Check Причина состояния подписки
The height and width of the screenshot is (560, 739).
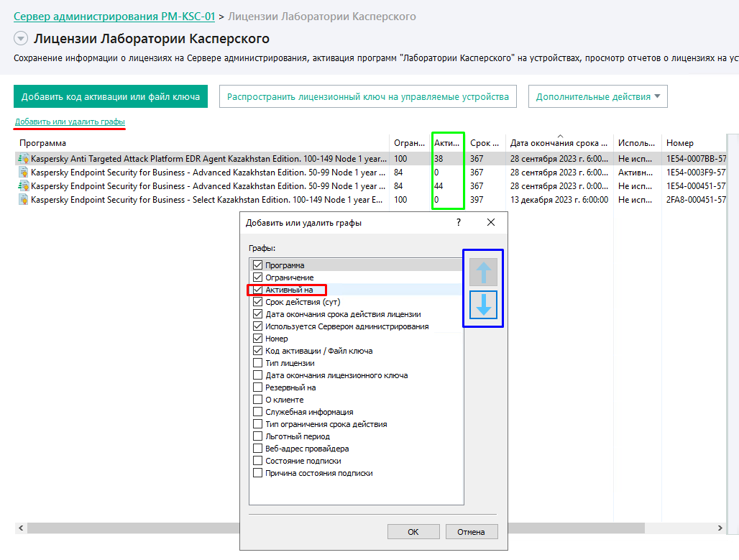tap(258, 473)
